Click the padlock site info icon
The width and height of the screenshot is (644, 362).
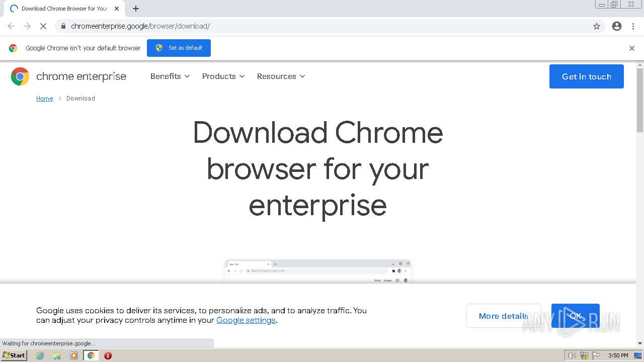pyautogui.click(x=63, y=26)
